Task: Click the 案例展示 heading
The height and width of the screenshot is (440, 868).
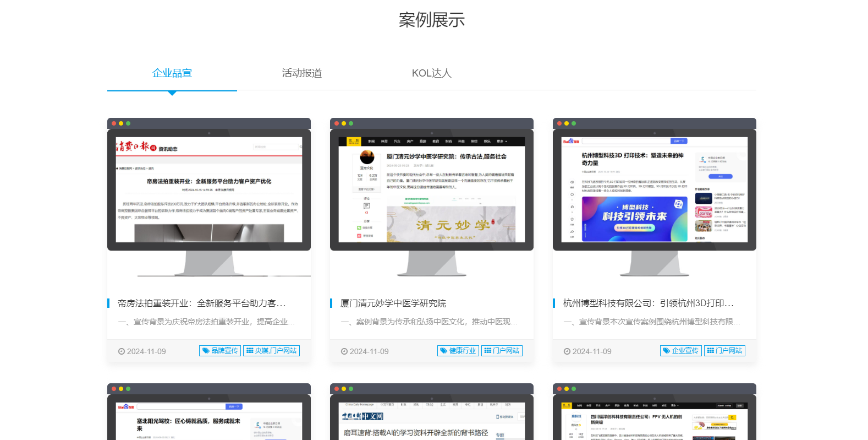Action: (x=432, y=20)
